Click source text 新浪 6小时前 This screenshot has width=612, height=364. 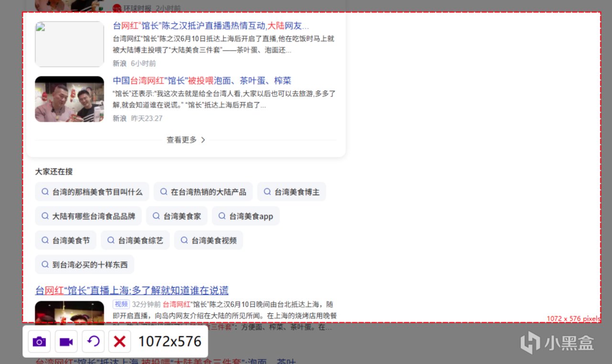click(x=134, y=64)
